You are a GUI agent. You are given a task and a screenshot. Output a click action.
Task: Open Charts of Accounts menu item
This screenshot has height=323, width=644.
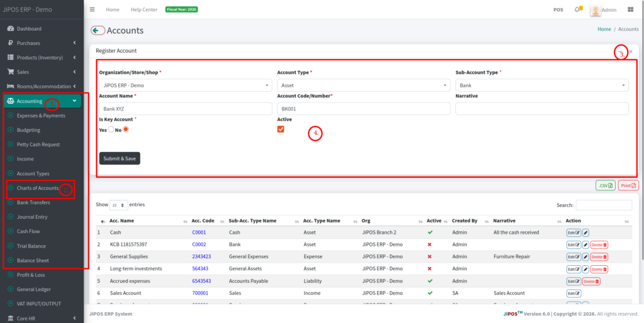point(37,188)
